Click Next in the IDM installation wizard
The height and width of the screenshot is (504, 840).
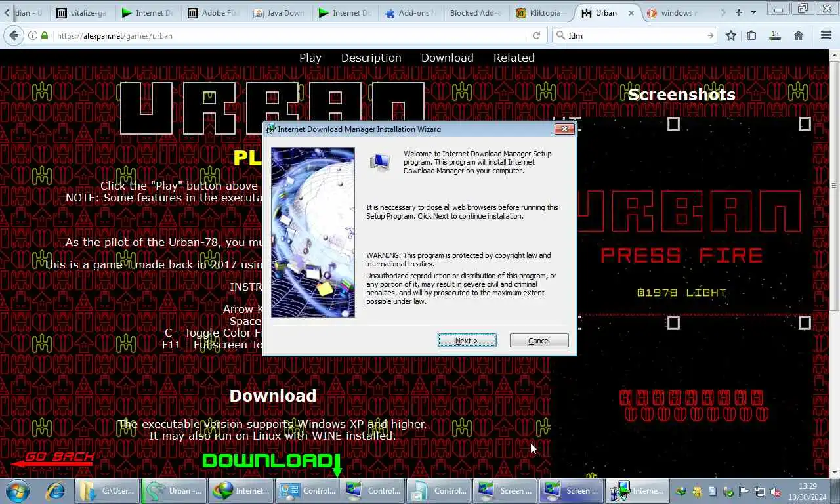coord(467,341)
